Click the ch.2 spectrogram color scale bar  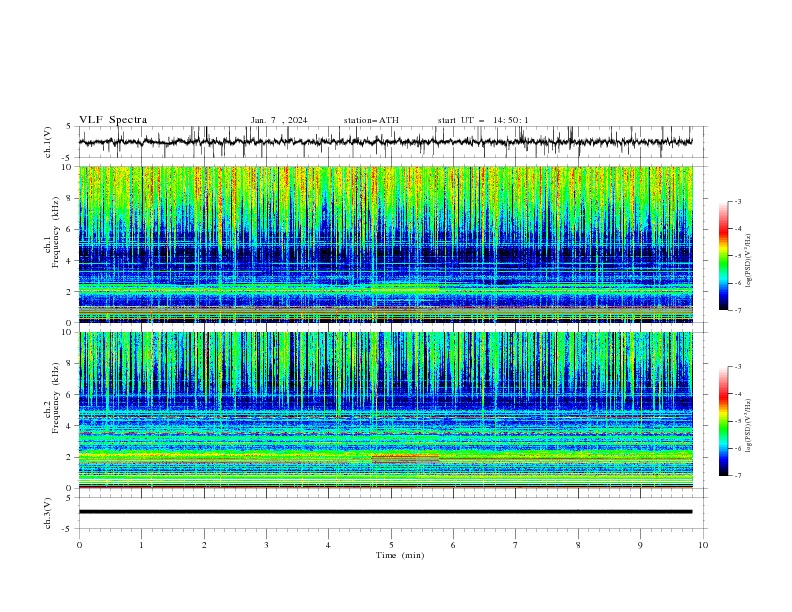[x=724, y=421]
